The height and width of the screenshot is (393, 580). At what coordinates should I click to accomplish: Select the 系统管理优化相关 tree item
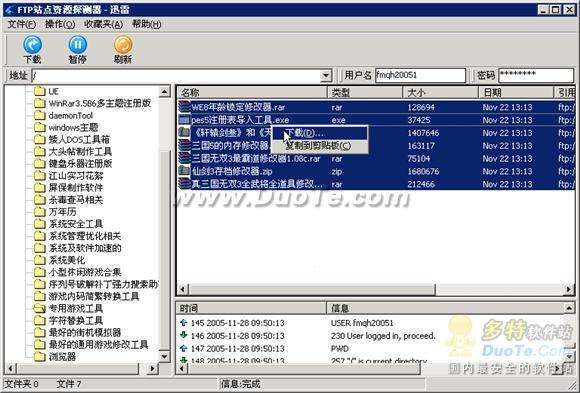tap(85, 236)
